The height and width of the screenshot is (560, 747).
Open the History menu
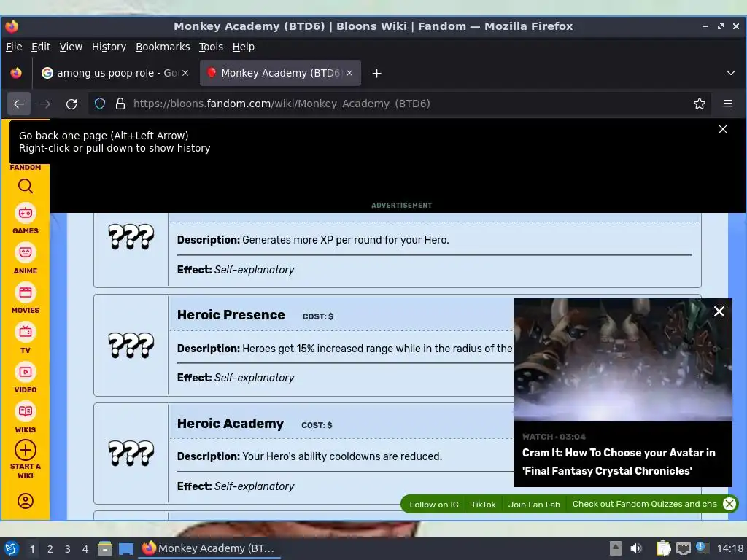point(109,47)
